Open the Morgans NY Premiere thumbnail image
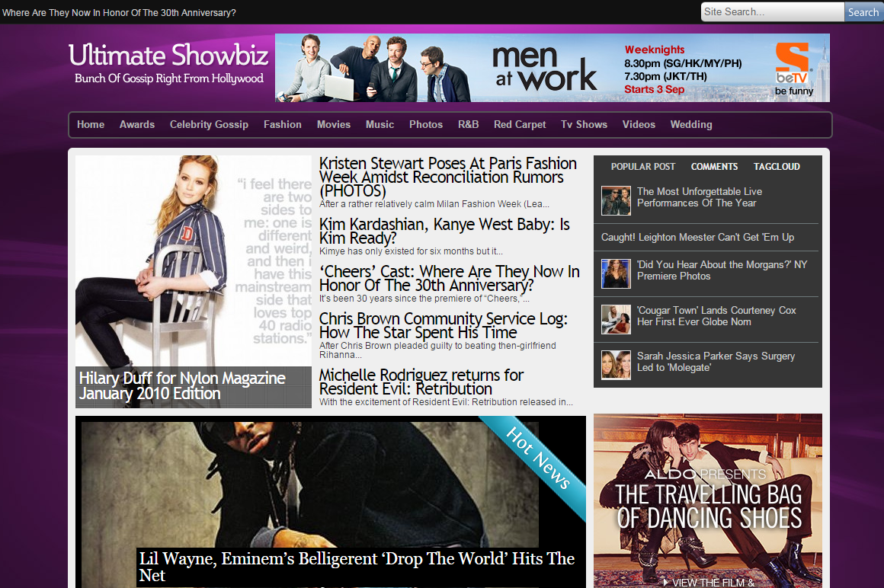This screenshot has width=884, height=588. point(616,273)
